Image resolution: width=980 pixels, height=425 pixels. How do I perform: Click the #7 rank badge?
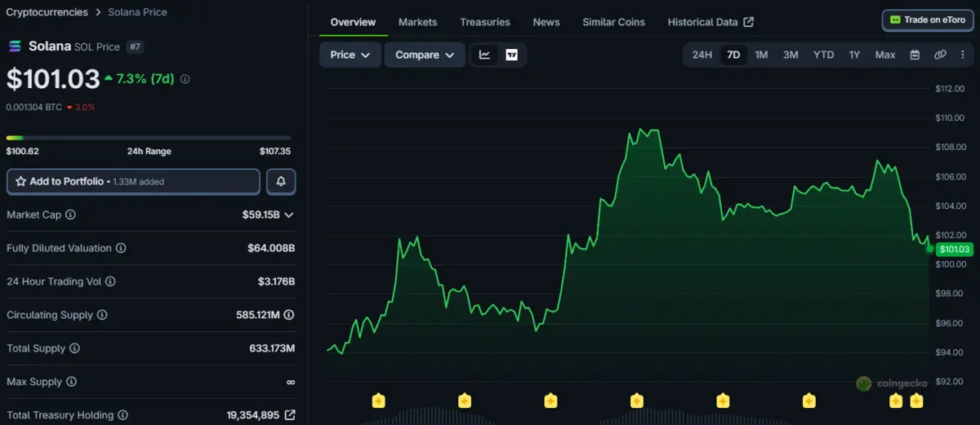136,46
